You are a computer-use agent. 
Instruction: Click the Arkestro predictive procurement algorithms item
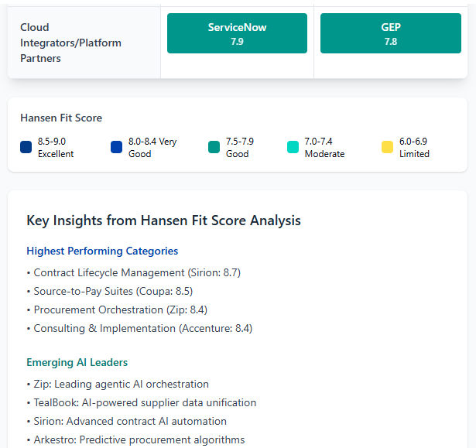tap(139, 439)
